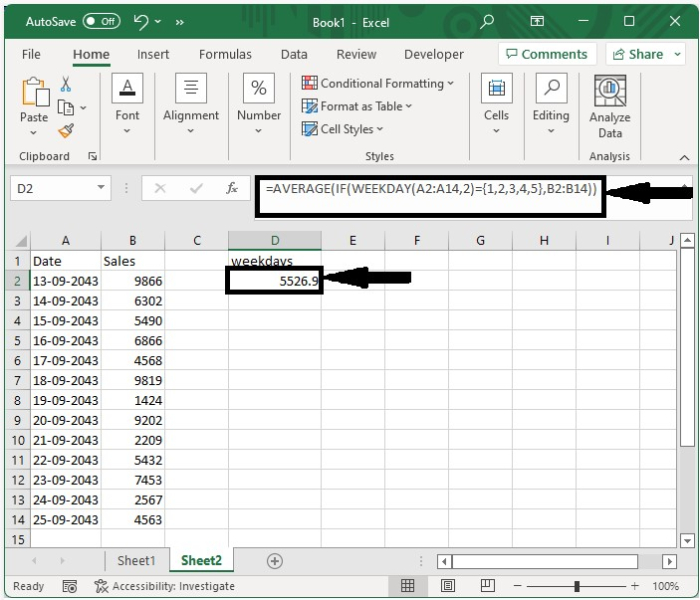Open the Data tab
Viewport: 700px width, 600px height.
[x=294, y=54]
